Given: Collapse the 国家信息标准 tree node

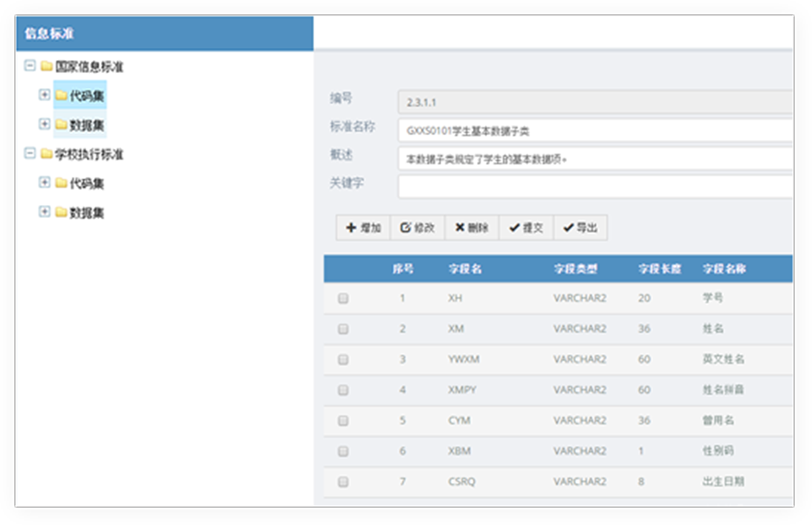Looking at the screenshot, I should [30, 66].
